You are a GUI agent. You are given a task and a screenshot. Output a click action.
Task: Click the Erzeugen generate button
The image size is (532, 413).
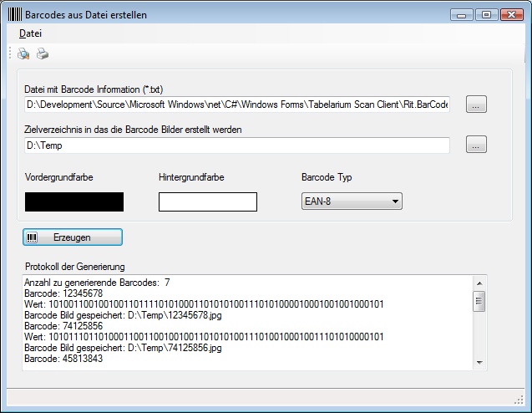(73, 237)
